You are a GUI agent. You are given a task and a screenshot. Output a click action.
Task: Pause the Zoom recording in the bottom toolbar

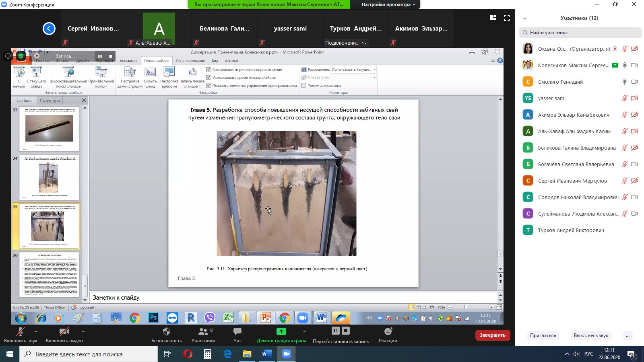tap(336, 331)
